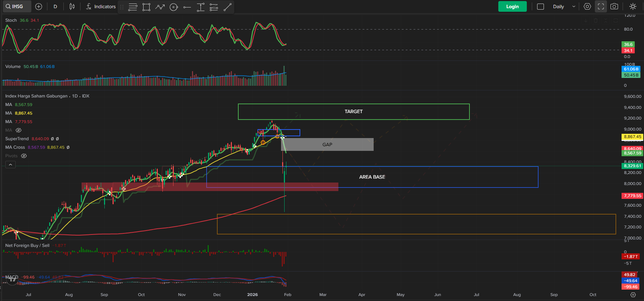Click the GAP zone label
This screenshot has width=644, height=301.
[327, 144]
